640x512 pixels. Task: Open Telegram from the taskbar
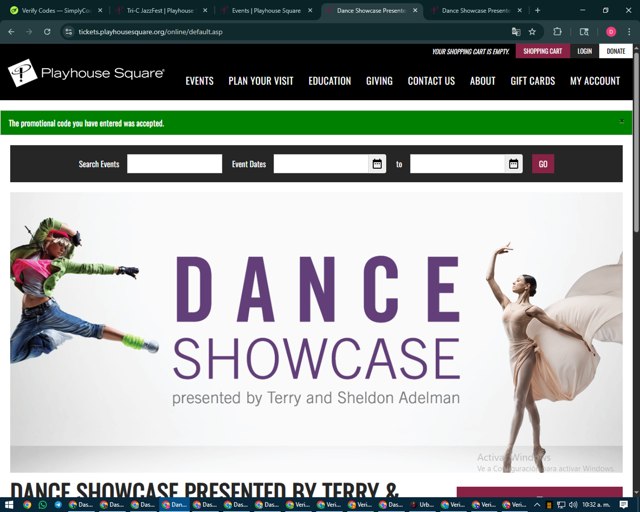(58, 505)
